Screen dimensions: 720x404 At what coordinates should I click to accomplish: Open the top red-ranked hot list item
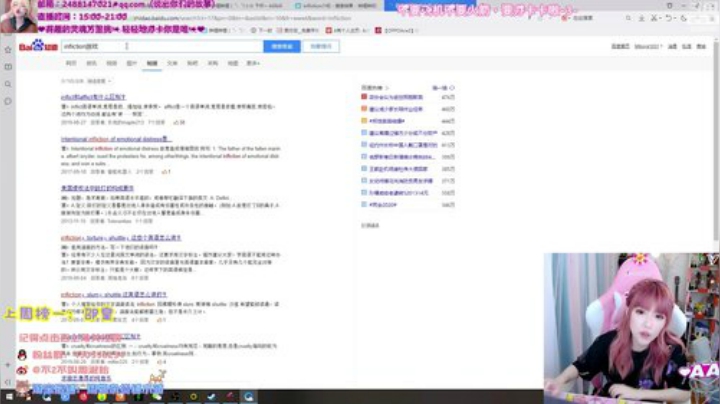coord(396,97)
